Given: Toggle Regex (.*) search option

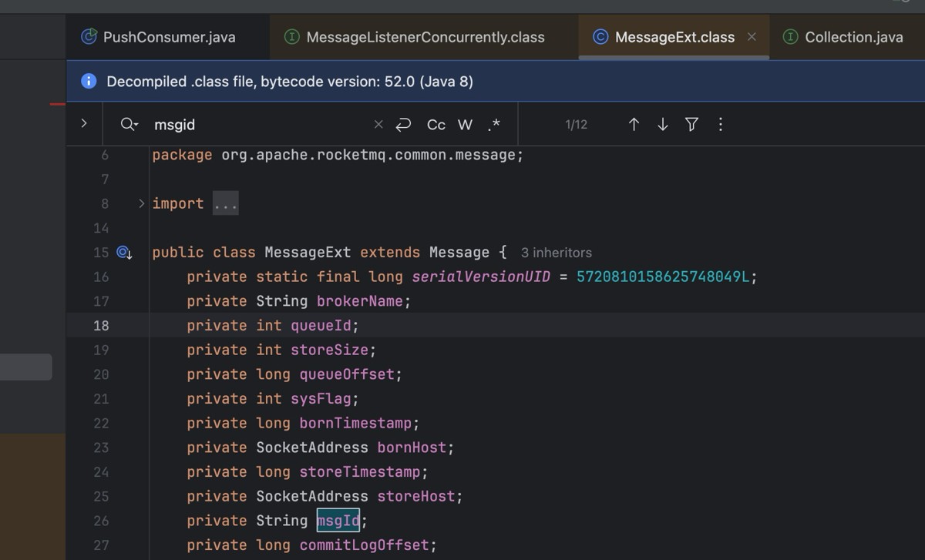Looking at the screenshot, I should (493, 124).
